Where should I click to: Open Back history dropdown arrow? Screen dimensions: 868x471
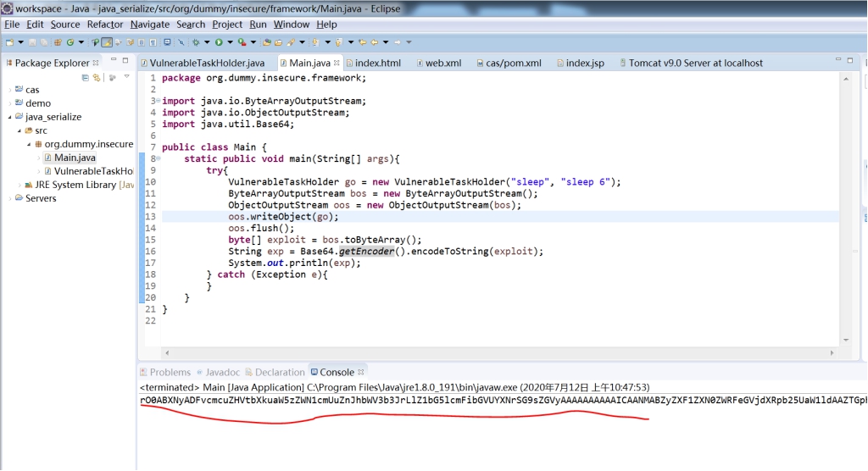point(386,42)
